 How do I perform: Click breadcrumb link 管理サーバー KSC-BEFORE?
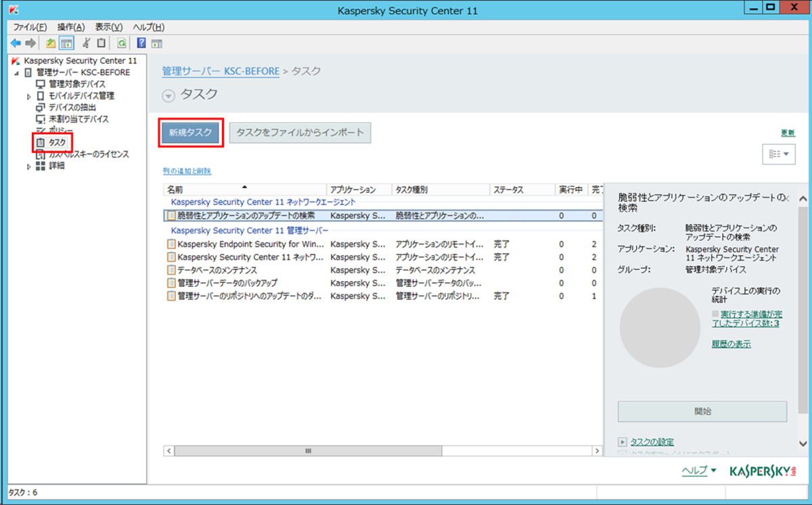coord(221,70)
